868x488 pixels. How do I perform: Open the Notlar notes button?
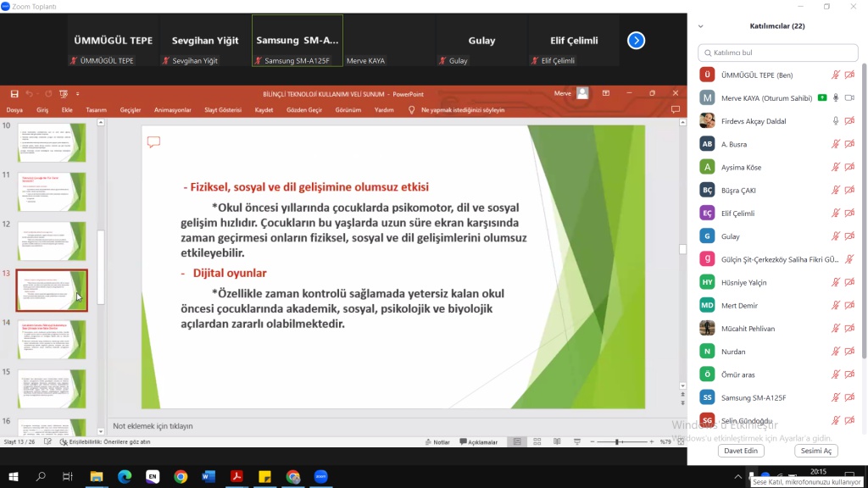(x=437, y=441)
